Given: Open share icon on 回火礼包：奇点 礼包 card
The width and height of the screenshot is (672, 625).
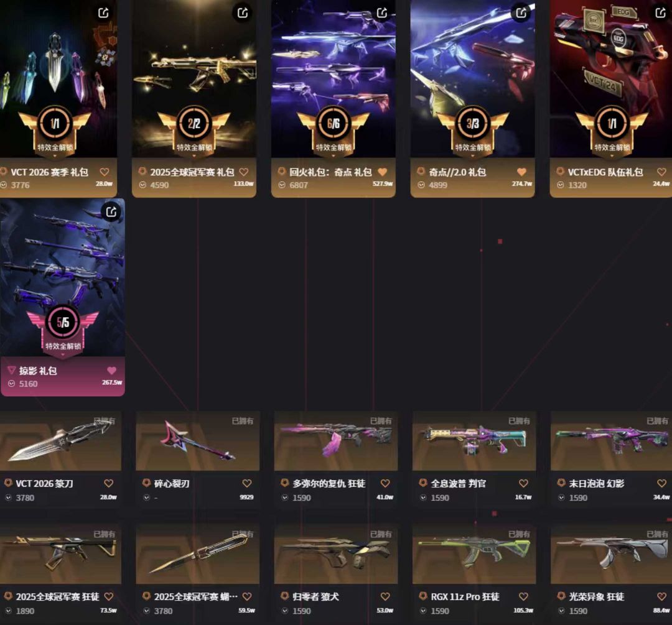Looking at the screenshot, I should click(382, 13).
